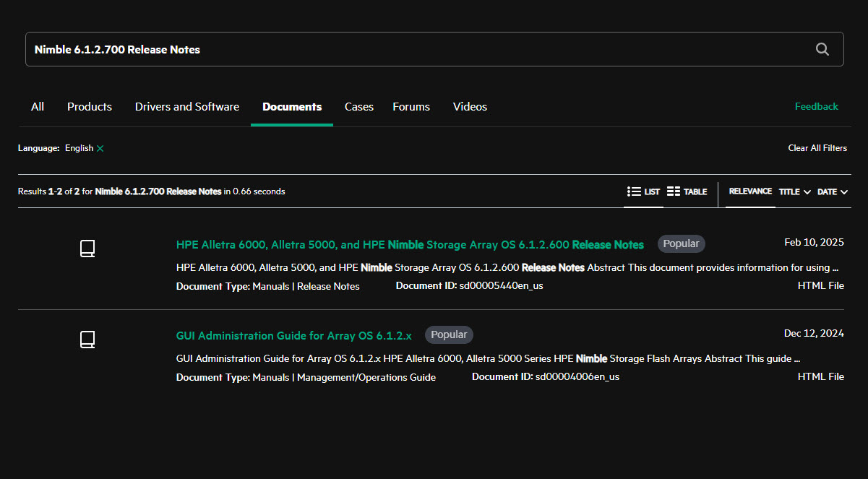Go to the Cases tab

[358, 107]
